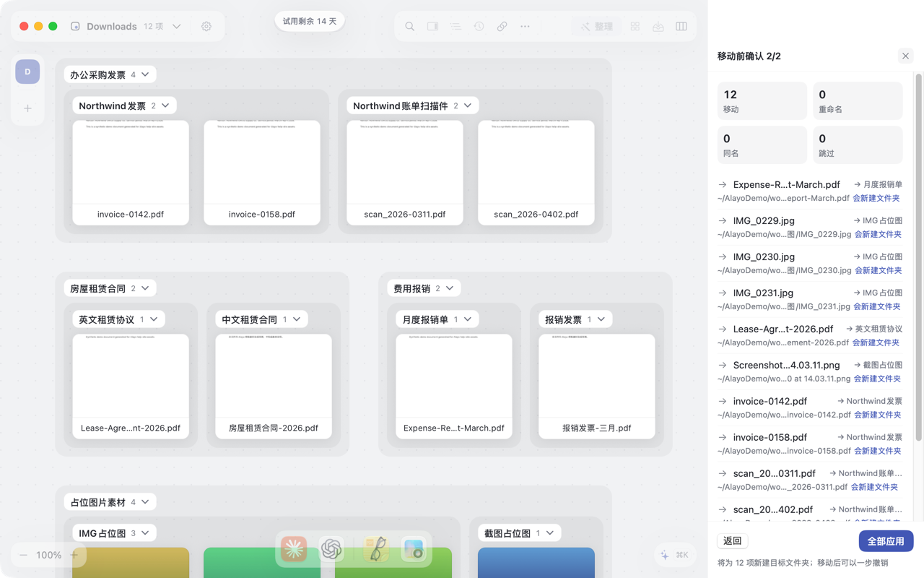This screenshot has width=924, height=578.
Task: Click the 12 移动 summary card
Action: 762,101
